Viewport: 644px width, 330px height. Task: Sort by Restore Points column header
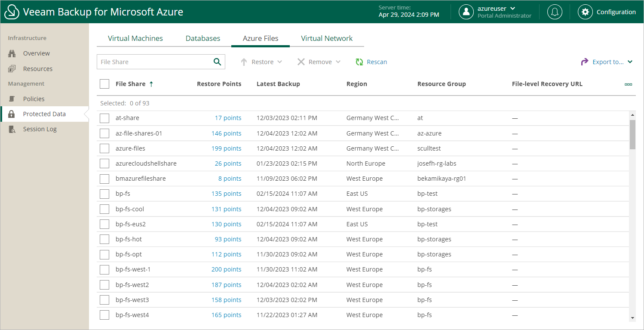(219, 84)
